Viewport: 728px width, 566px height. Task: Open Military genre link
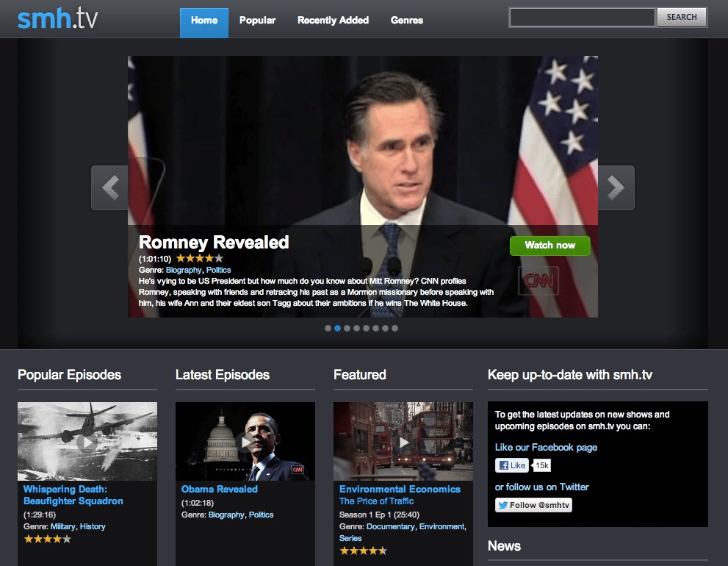pyautogui.click(x=62, y=526)
